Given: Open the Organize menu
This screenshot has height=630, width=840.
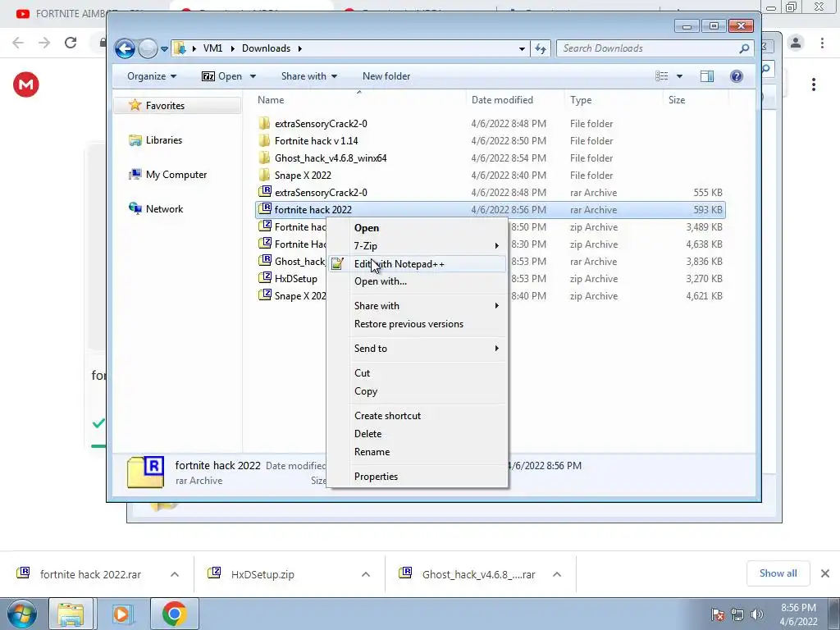Looking at the screenshot, I should 152,76.
